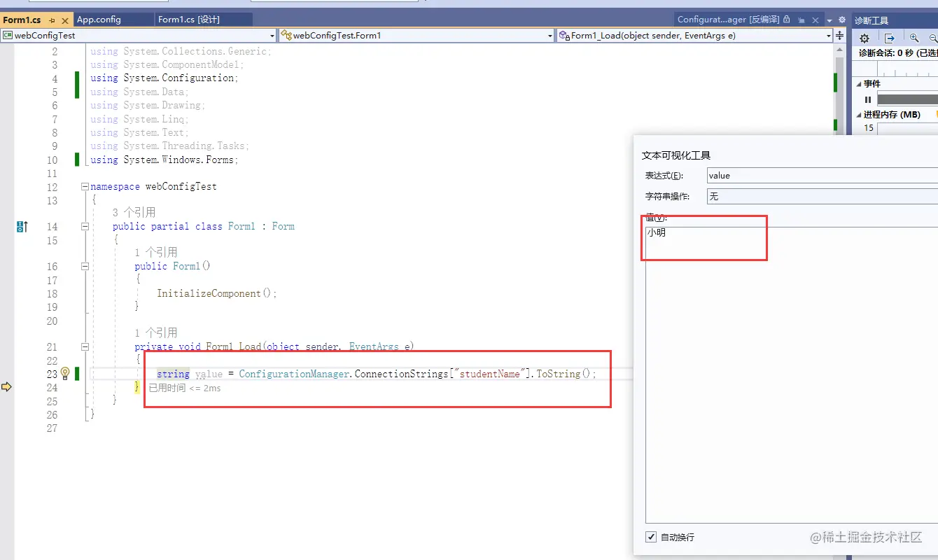Click using System.Windows.Forms on line 10

point(164,160)
